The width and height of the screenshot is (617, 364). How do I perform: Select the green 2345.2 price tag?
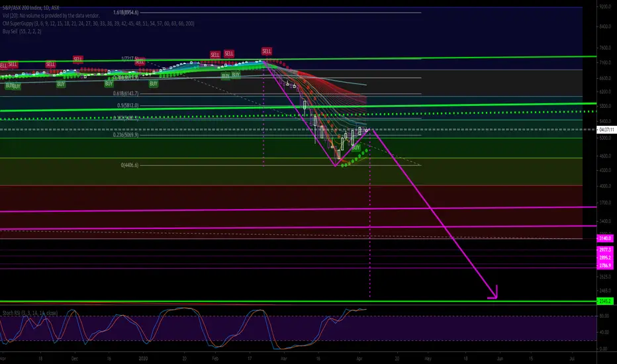[x=605, y=301]
